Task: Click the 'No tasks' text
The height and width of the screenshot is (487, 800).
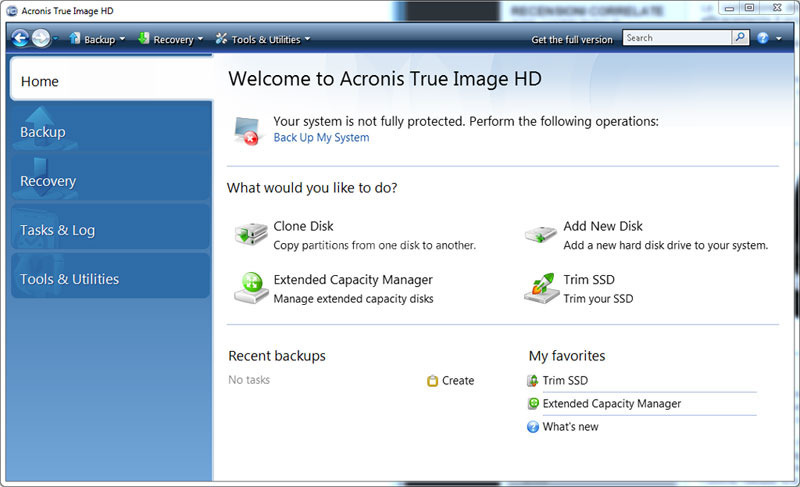Action: [249, 380]
